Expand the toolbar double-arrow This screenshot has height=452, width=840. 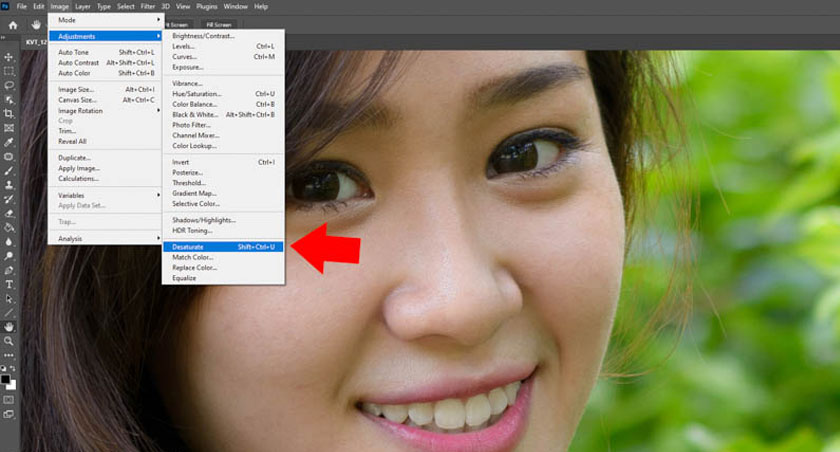pyautogui.click(x=3, y=38)
